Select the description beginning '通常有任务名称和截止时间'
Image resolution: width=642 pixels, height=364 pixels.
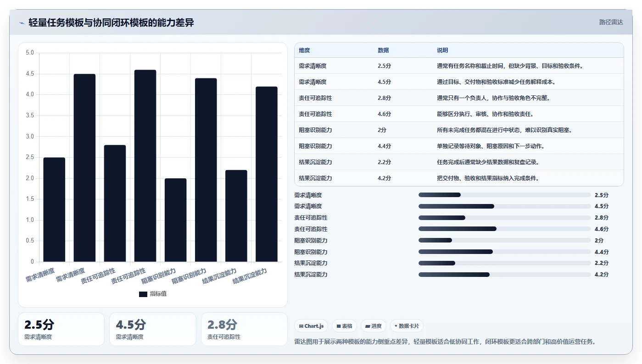[x=510, y=66]
